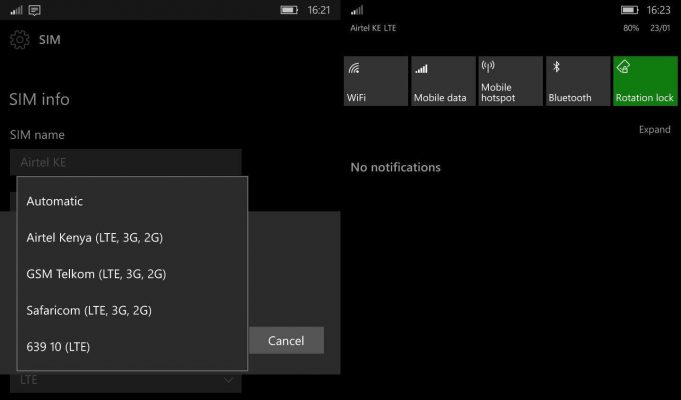This screenshot has height=400, width=681.
Task: Click Expand in the action center
Action: (655, 129)
